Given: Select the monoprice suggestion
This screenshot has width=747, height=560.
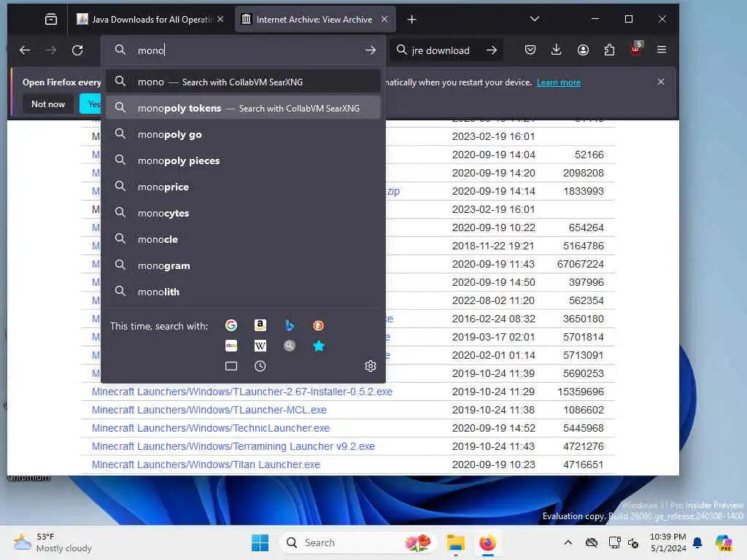Looking at the screenshot, I should pos(243,187).
